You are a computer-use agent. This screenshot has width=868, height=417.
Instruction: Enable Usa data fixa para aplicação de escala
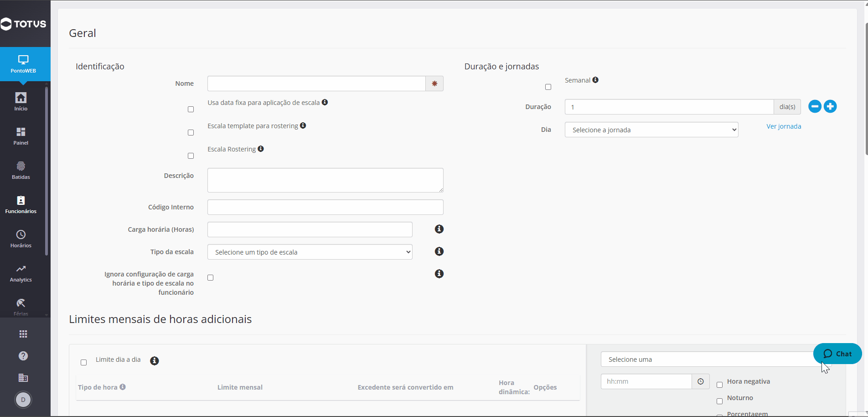pos(191,109)
